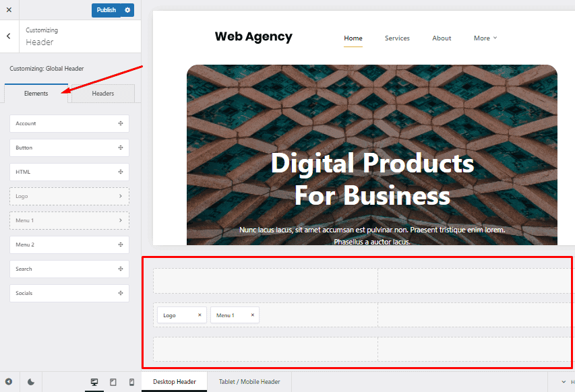Click the drag handle on Account element
The image size is (575, 392).
click(x=120, y=123)
